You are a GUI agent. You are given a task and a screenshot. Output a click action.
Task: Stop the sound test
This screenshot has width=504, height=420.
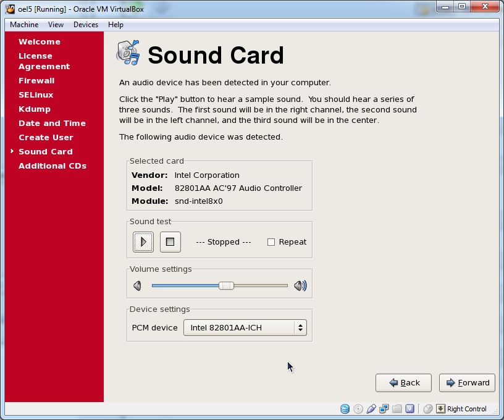click(x=170, y=241)
